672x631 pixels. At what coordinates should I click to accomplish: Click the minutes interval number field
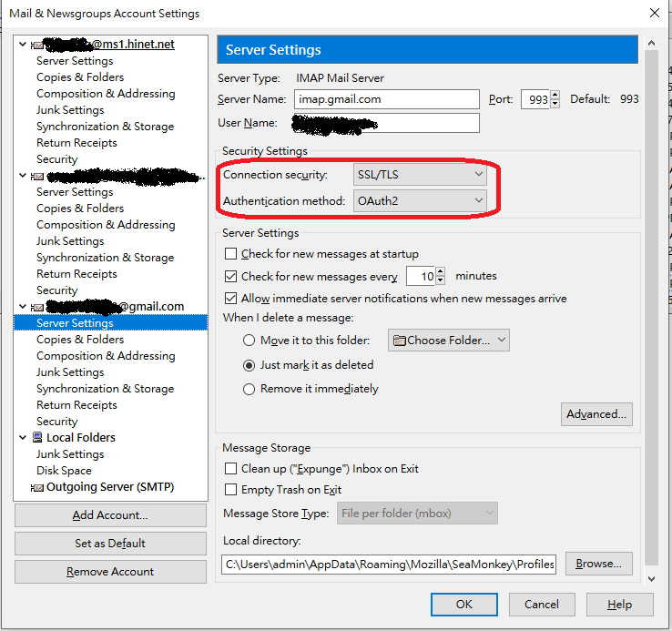coord(421,276)
